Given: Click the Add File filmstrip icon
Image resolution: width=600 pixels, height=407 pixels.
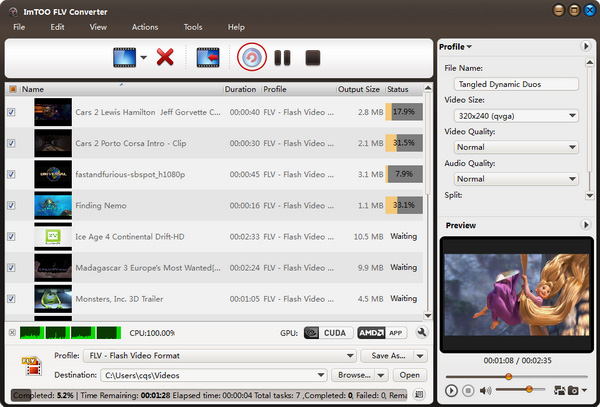Looking at the screenshot, I should click(124, 58).
